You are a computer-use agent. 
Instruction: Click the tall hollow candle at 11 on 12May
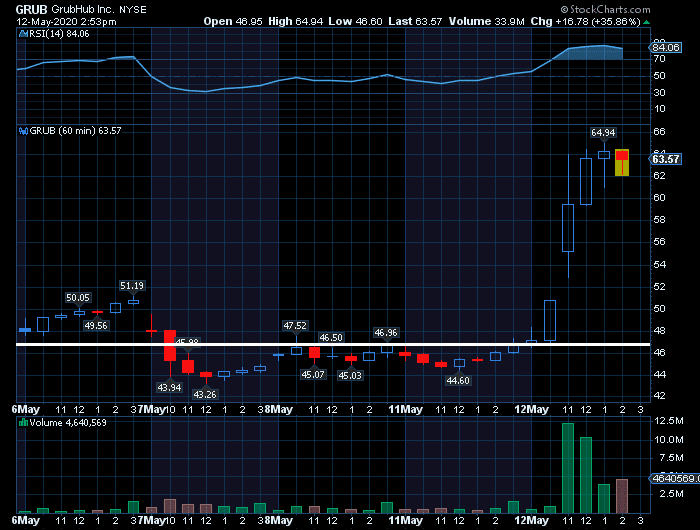568,228
